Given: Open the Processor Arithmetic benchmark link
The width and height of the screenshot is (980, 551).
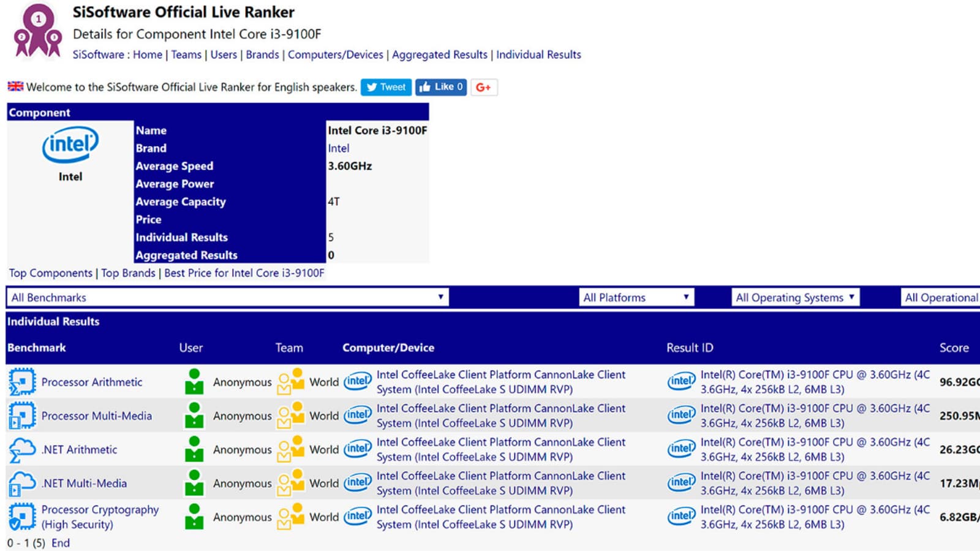Looking at the screenshot, I should point(92,382).
